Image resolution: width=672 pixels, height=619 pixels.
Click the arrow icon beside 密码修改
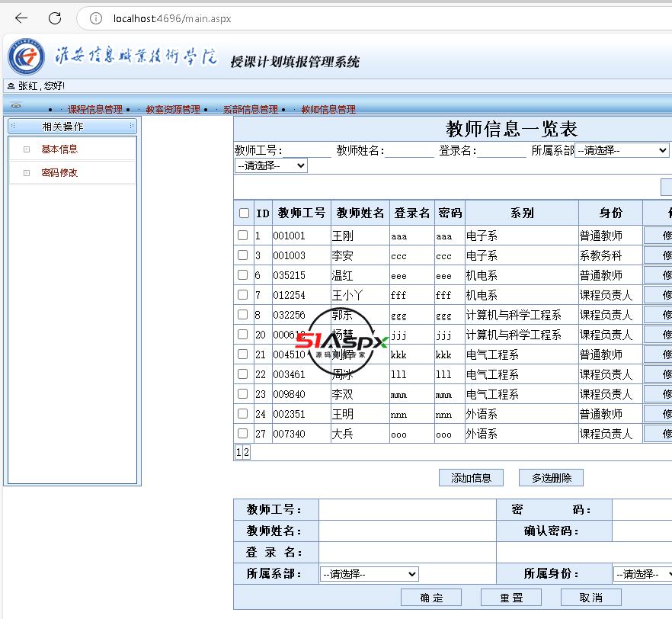[27, 173]
